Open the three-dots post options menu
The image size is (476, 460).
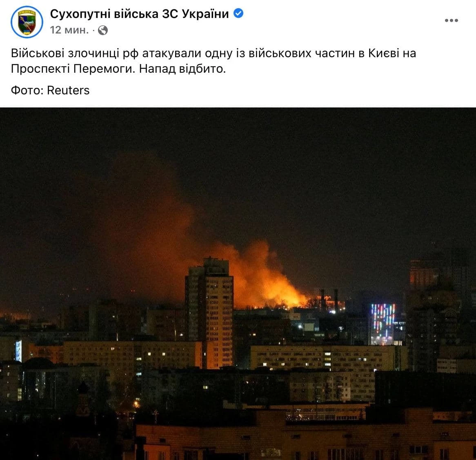[451, 20]
